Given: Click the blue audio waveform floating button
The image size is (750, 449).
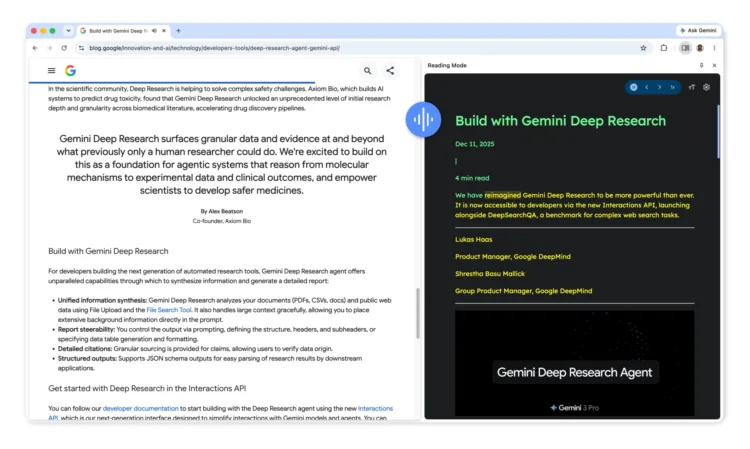Looking at the screenshot, I should pos(423,120).
